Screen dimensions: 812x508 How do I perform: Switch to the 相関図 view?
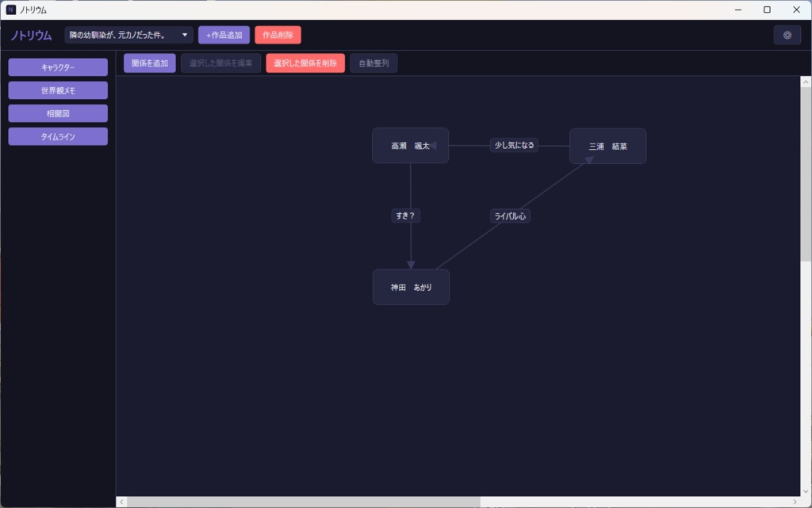coord(58,113)
